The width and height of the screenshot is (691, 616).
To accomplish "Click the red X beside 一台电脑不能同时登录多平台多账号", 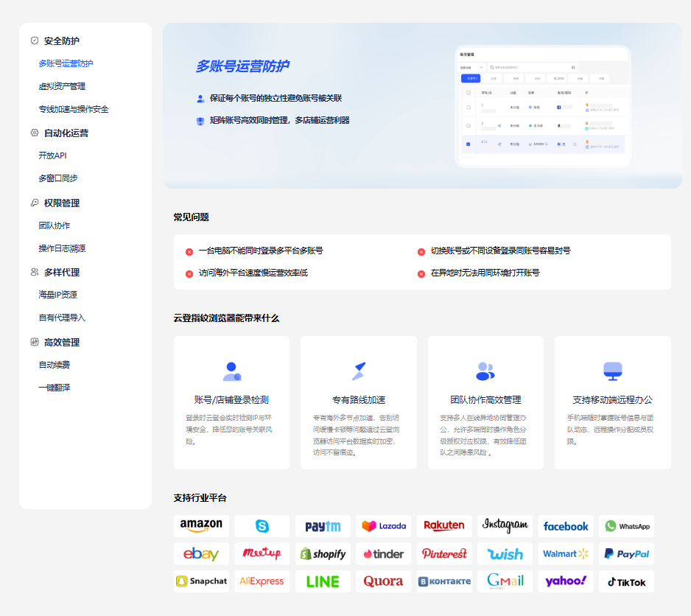I will click(189, 252).
